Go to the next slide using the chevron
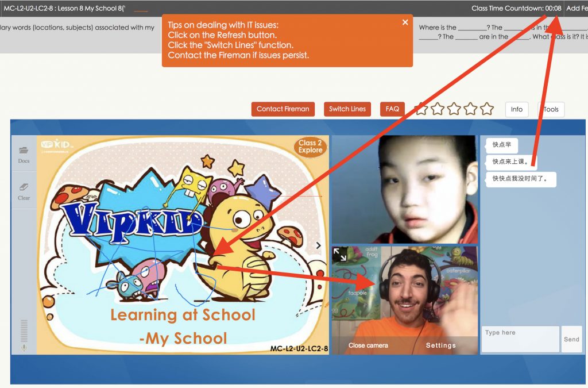 (x=318, y=245)
